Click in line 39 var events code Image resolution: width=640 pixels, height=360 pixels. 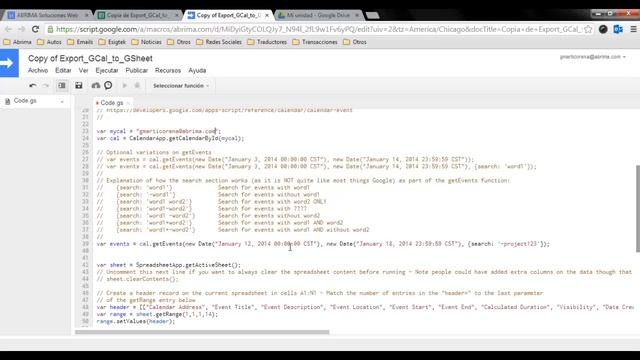[323, 244]
